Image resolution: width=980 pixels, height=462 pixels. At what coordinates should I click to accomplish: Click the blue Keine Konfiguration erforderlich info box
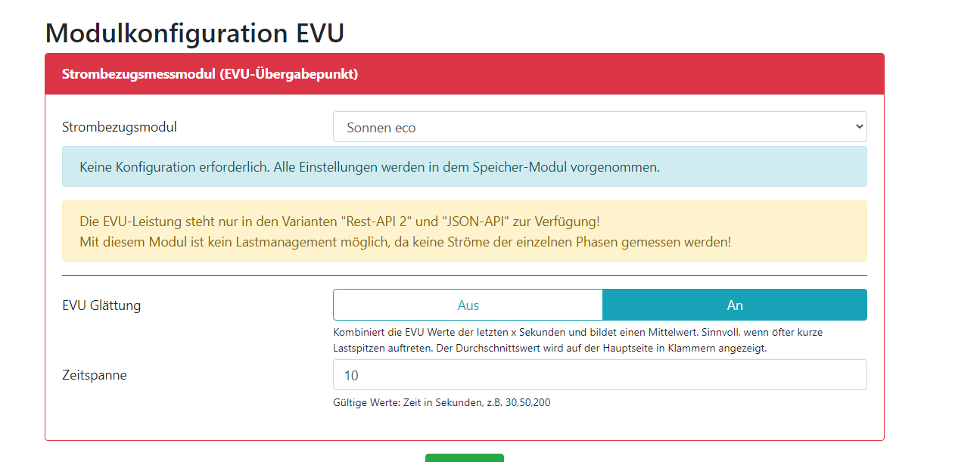(464, 167)
